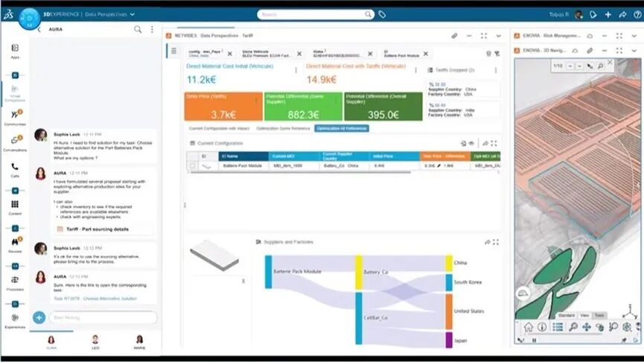Screen dimensions: 644x362
Task: Select Optimization All Reference tab
Action: (x=342, y=129)
